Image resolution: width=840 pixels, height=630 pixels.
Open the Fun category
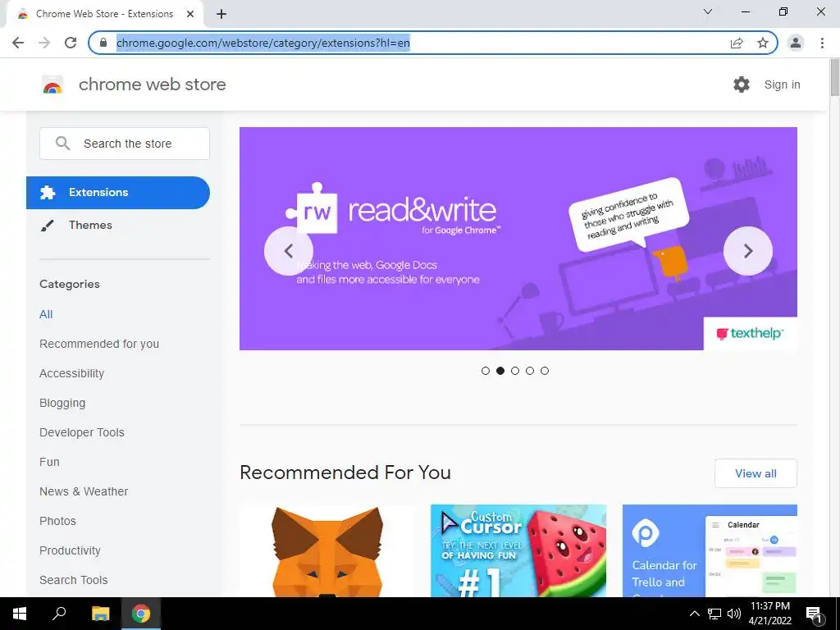(x=49, y=462)
